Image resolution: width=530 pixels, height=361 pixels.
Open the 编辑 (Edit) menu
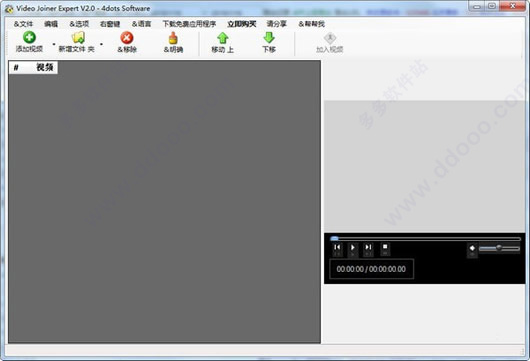coord(51,24)
